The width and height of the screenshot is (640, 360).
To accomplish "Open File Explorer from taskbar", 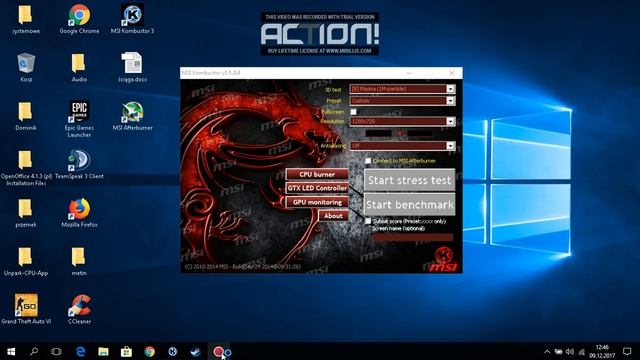I will 103,351.
